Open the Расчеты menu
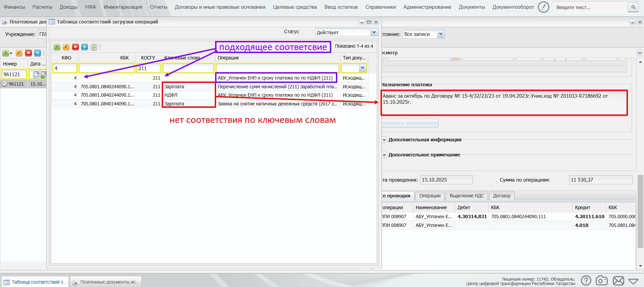The width and height of the screenshot is (644, 287). click(x=42, y=7)
